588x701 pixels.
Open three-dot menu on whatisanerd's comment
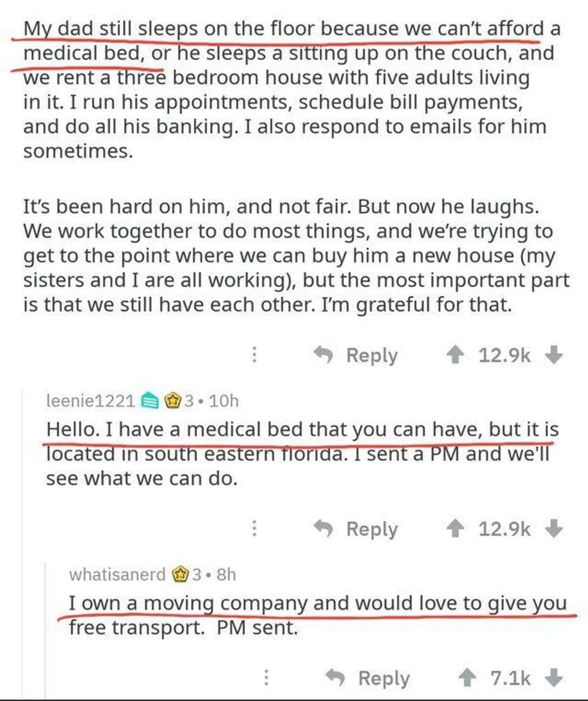click(266, 678)
